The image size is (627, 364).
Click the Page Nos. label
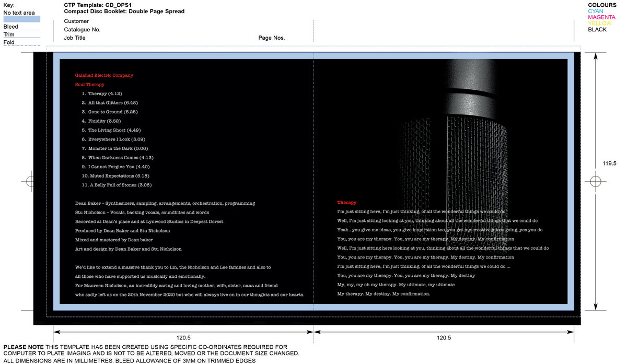pyautogui.click(x=271, y=38)
